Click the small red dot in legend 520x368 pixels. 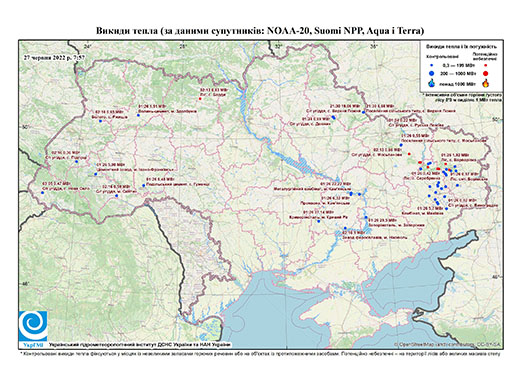tap(486, 65)
